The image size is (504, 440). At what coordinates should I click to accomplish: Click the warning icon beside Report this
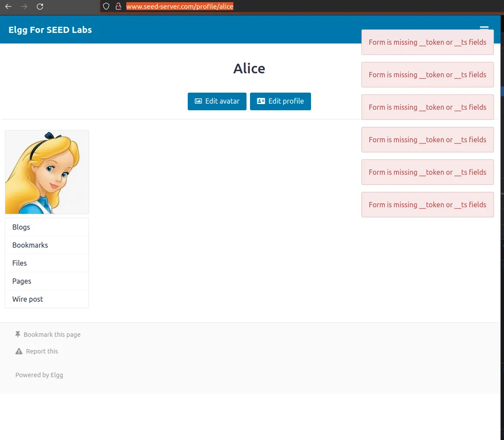(19, 351)
